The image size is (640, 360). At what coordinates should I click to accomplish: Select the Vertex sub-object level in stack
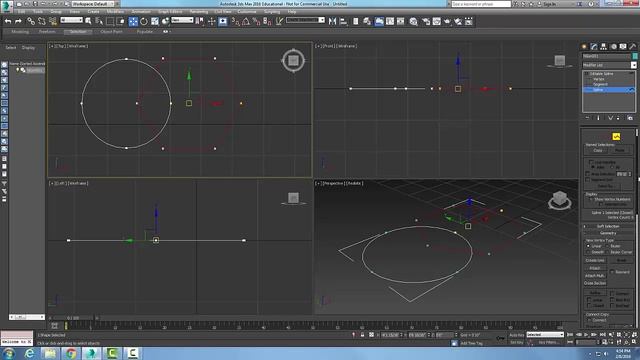(x=598, y=79)
